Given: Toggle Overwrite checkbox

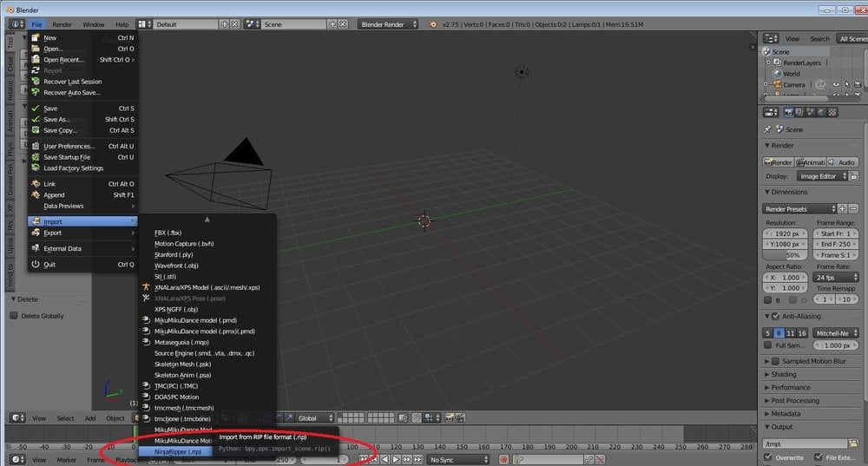Looking at the screenshot, I should coord(768,457).
